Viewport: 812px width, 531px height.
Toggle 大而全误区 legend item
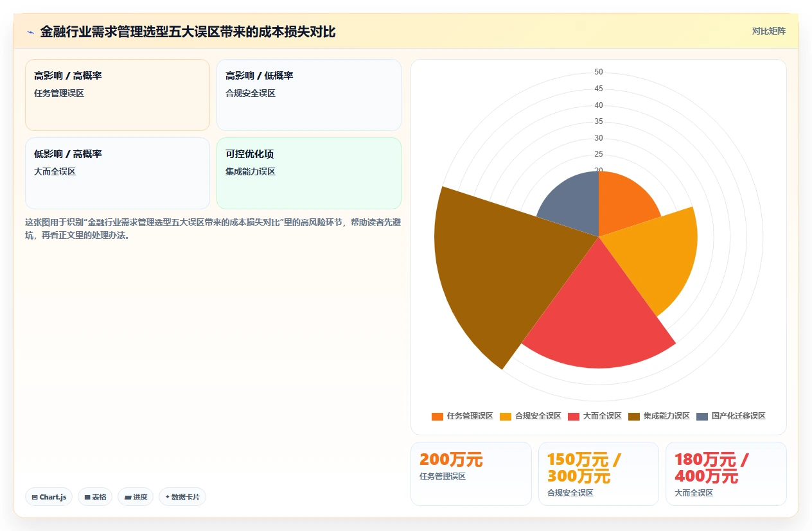point(595,416)
